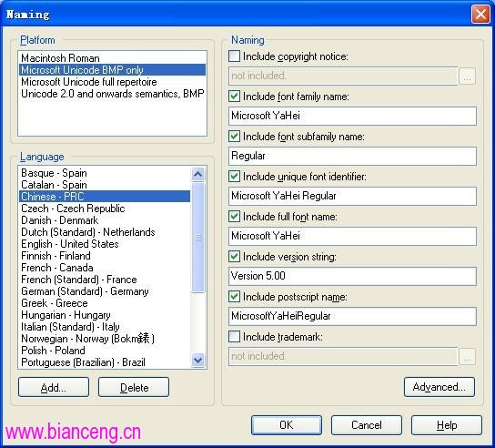Select Dutch (Standard) - Netherlands language
The image size is (495, 448).
tap(105, 232)
